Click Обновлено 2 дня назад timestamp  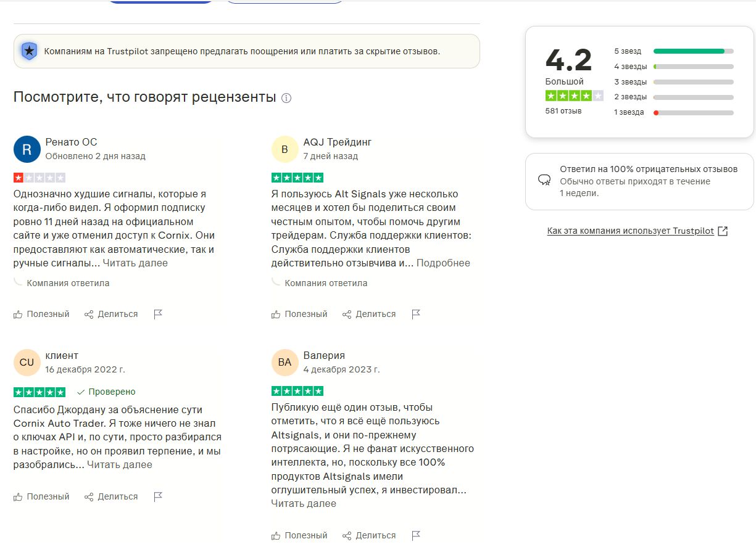coord(96,157)
